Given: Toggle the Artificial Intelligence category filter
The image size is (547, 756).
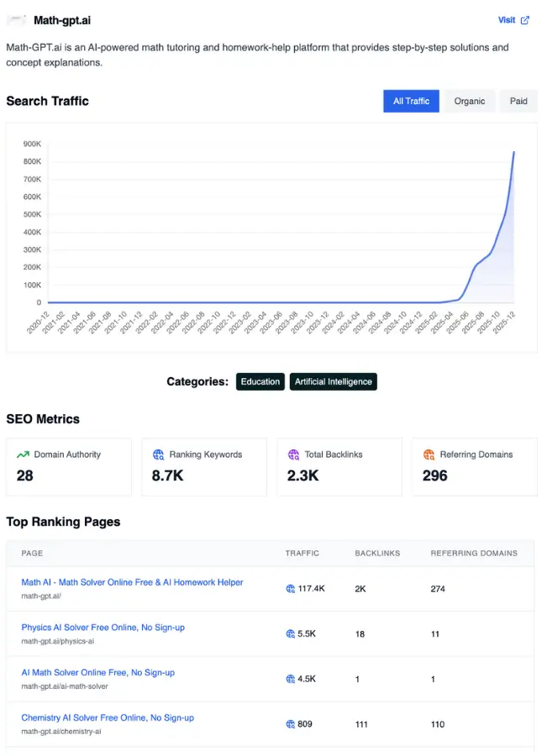Looking at the screenshot, I should 333,381.
